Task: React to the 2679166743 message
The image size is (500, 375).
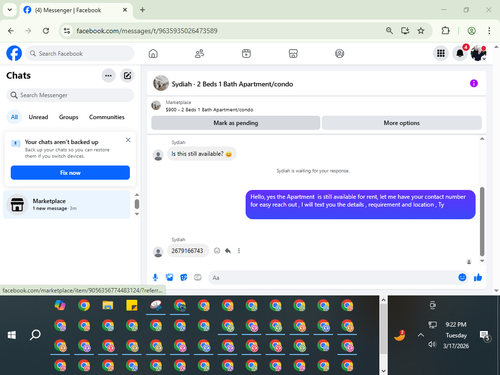Action: (x=217, y=251)
